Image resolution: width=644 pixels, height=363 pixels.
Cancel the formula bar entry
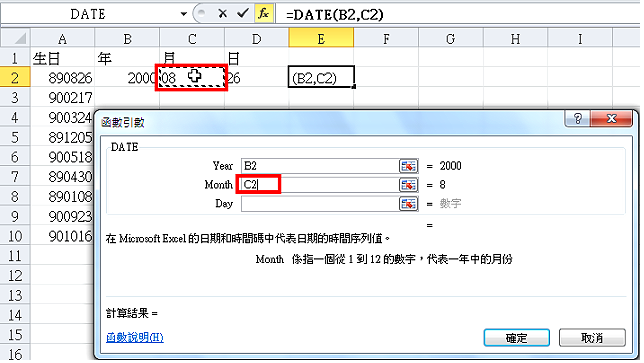tap(223, 14)
